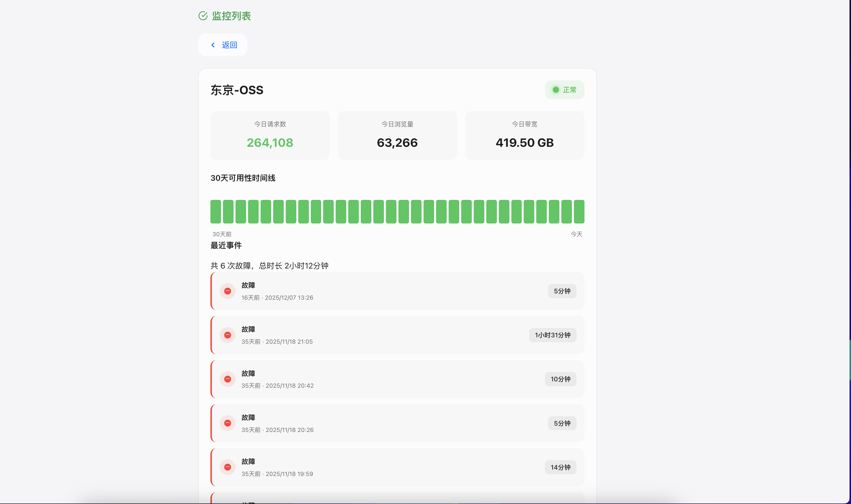Select the 今日请求数 264,108 stat card
The height and width of the screenshot is (504, 851).
point(270,135)
